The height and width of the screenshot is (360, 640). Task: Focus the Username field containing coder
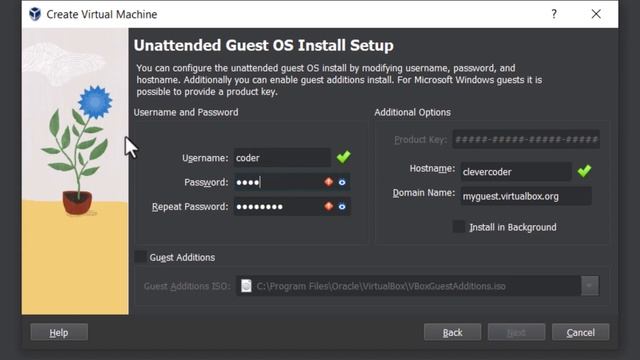tap(282, 158)
